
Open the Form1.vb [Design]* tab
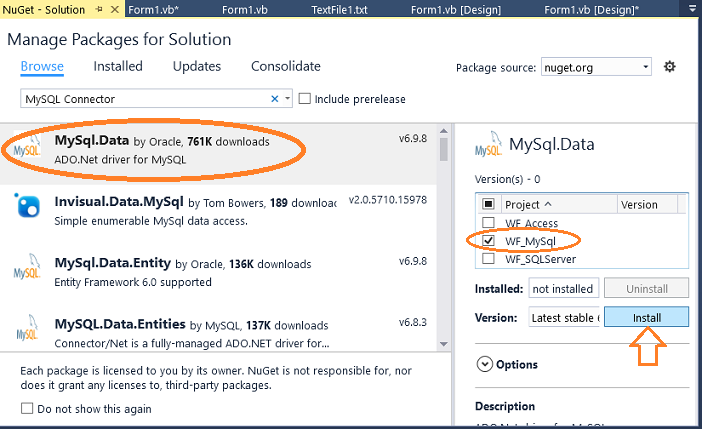click(x=591, y=9)
